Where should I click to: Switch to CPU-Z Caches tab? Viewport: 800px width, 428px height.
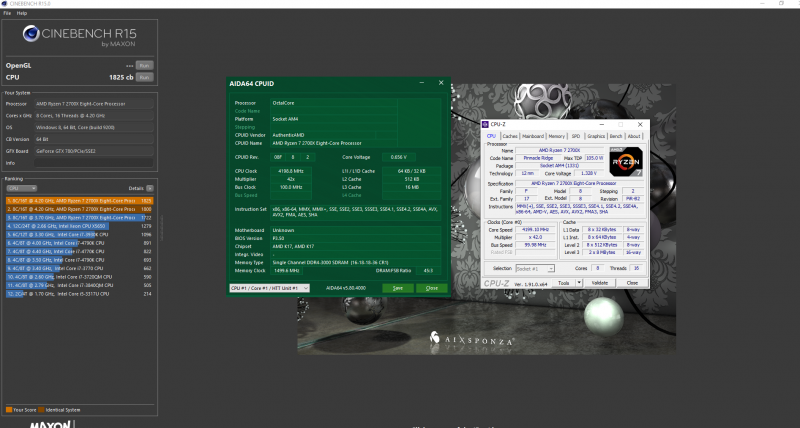tap(510, 136)
